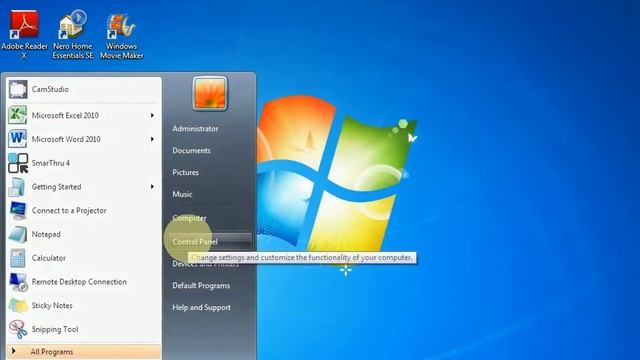Open Music from Start menu

click(182, 194)
